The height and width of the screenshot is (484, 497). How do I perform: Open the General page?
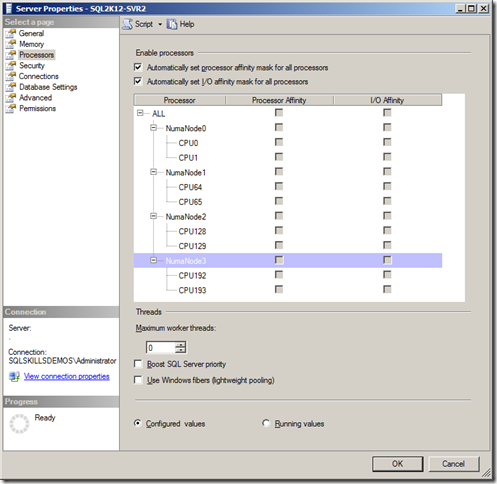coord(31,33)
